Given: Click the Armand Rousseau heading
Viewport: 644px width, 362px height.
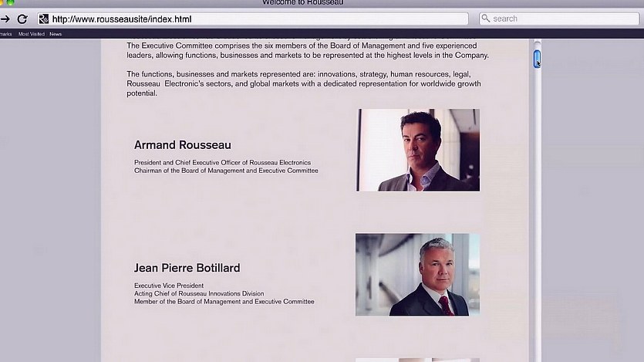Looking at the screenshot, I should (x=182, y=145).
